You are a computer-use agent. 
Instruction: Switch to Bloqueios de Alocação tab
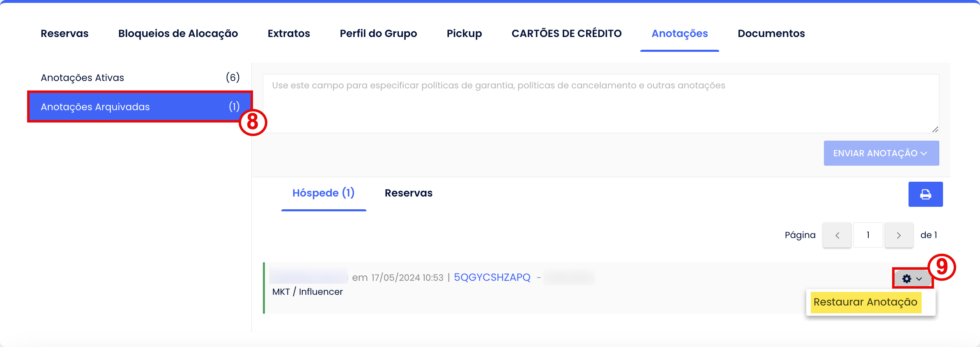coord(178,34)
